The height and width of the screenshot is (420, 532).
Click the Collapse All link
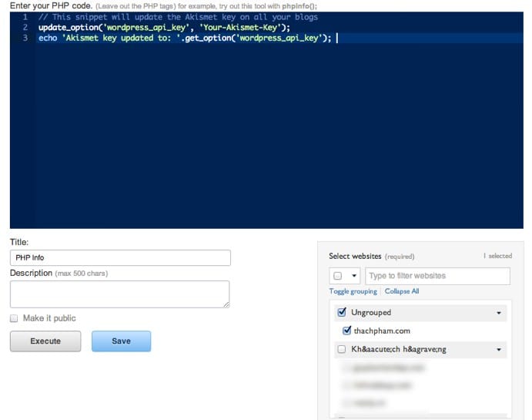(x=402, y=291)
